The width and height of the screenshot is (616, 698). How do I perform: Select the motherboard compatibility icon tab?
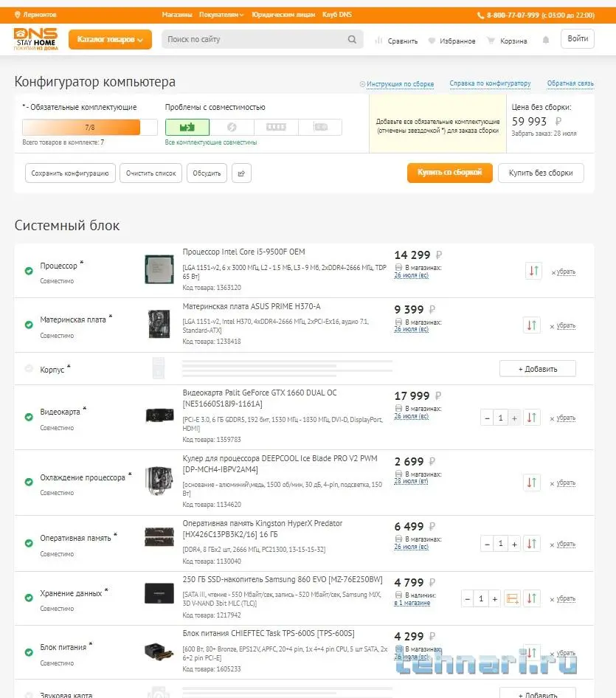pos(187,128)
